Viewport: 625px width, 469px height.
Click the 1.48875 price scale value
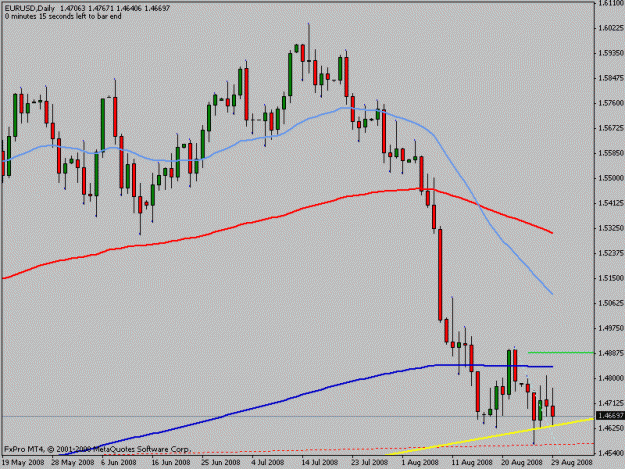tap(611, 353)
